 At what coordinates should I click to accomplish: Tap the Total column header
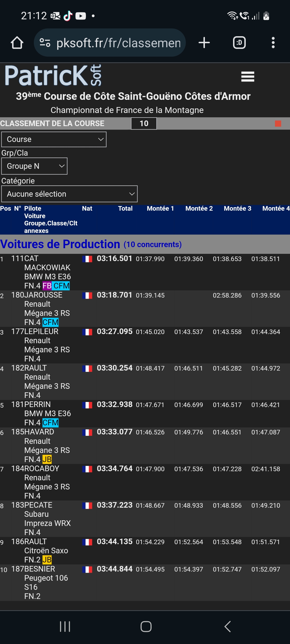(x=125, y=208)
